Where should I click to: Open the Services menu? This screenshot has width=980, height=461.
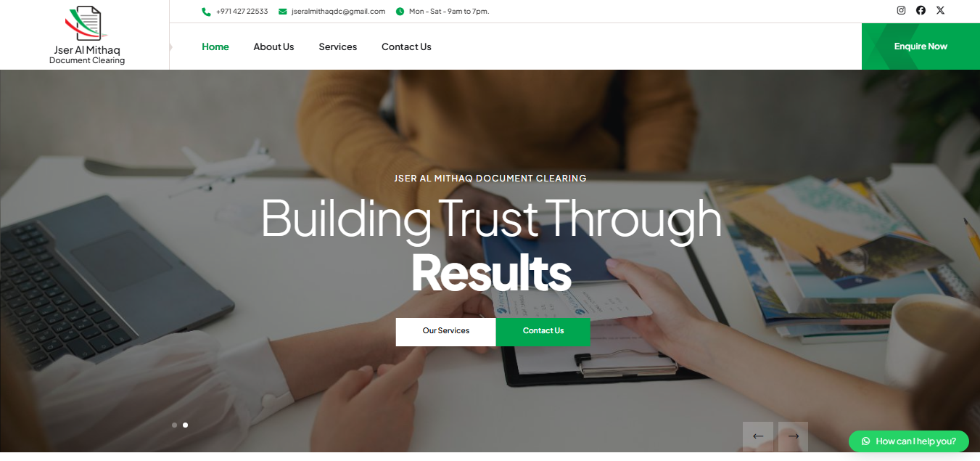[x=338, y=46]
